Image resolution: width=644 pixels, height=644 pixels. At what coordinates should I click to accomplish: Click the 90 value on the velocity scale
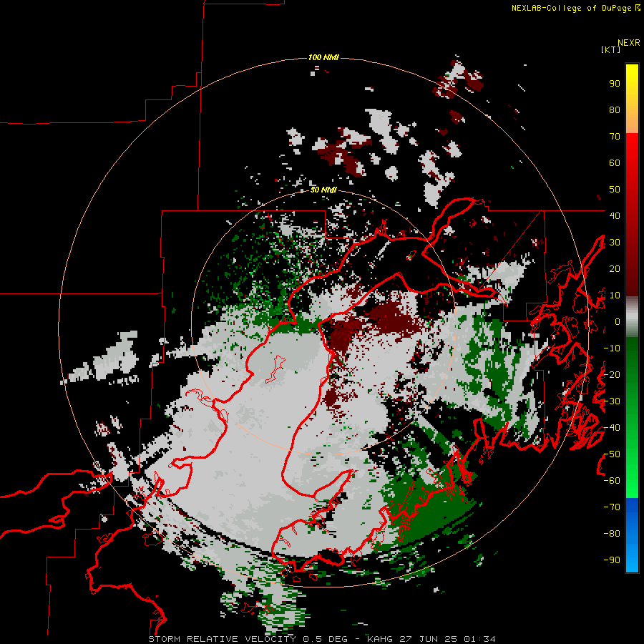coord(615,84)
